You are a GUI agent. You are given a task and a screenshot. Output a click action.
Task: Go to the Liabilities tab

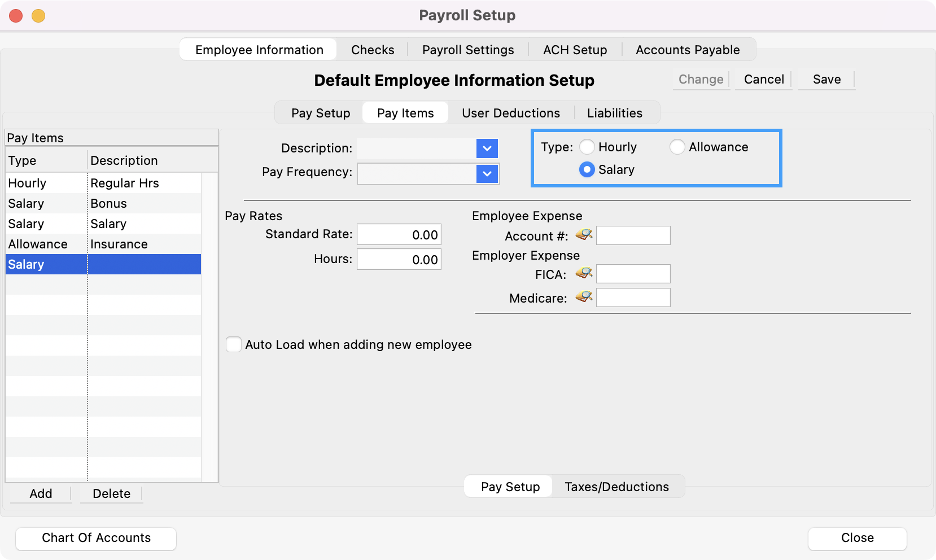click(614, 113)
